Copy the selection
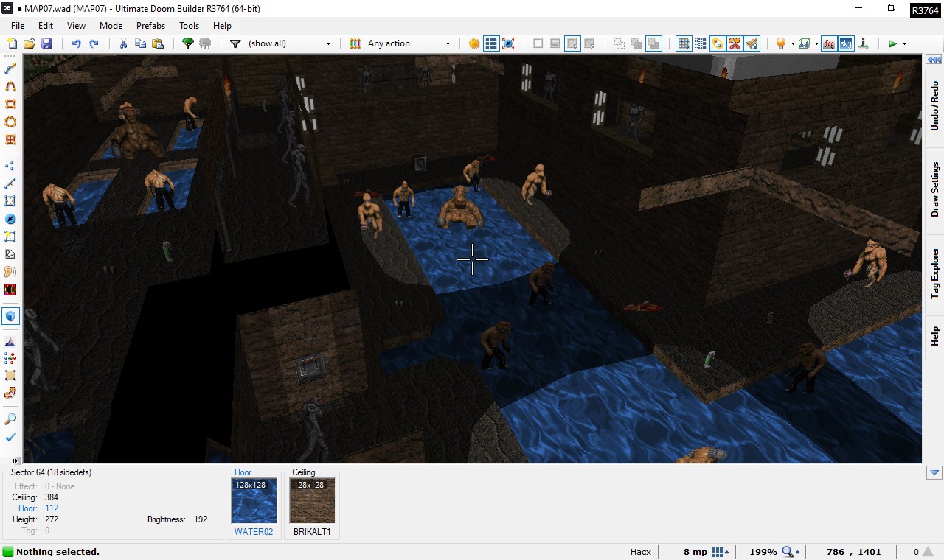 pos(140,43)
